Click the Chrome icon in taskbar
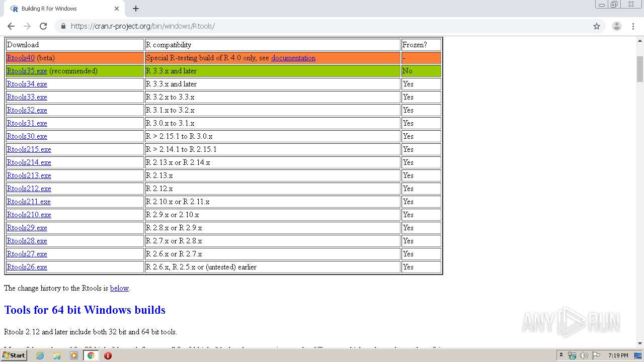Screen dimensions: 644x362 [x=91, y=355]
